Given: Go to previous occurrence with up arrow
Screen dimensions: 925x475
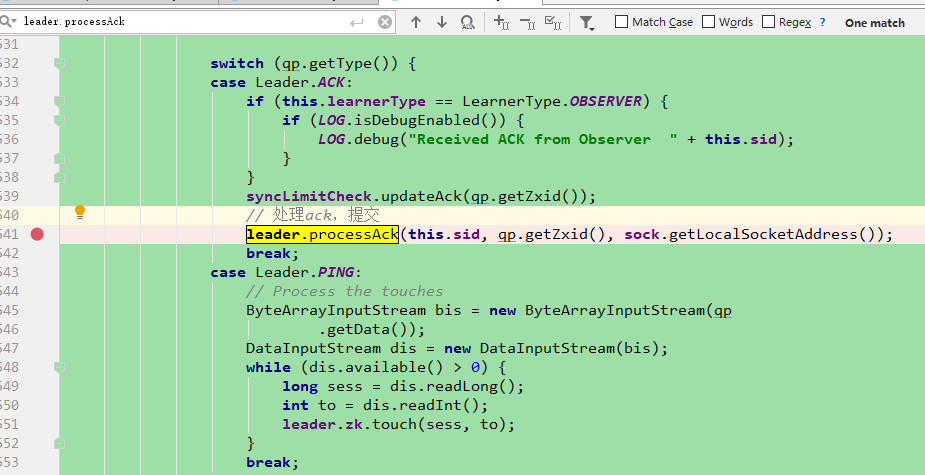Looking at the screenshot, I should [x=416, y=22].
